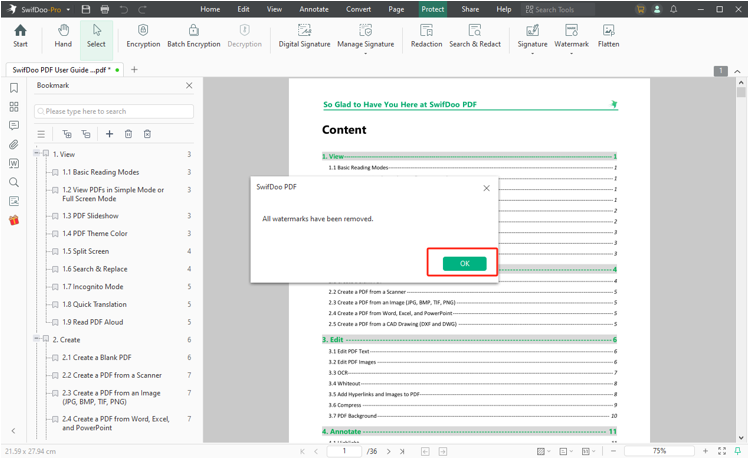Save the document with the save icon
Image resolution: width=748 pixels, height=458 pixels.
(86, 9)
